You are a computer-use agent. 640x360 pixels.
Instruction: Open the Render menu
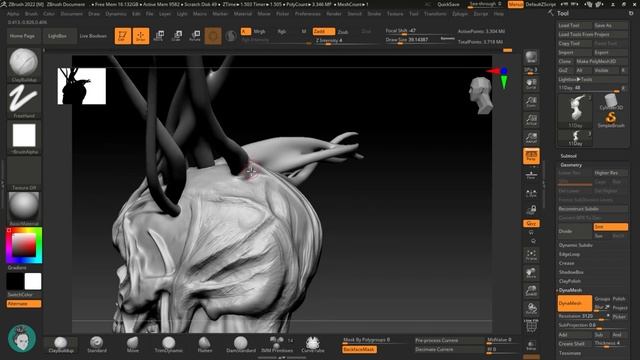coord(334,14)
